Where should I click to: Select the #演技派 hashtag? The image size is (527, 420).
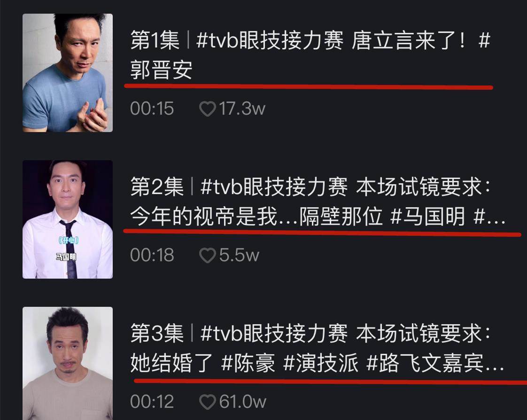pos(321,363)
